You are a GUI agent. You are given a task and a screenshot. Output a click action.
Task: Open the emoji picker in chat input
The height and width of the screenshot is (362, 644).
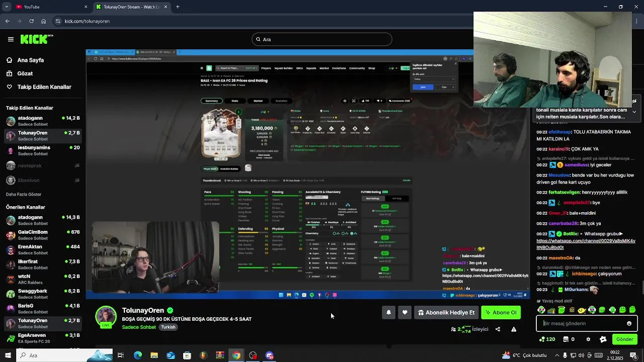[629, 323]
